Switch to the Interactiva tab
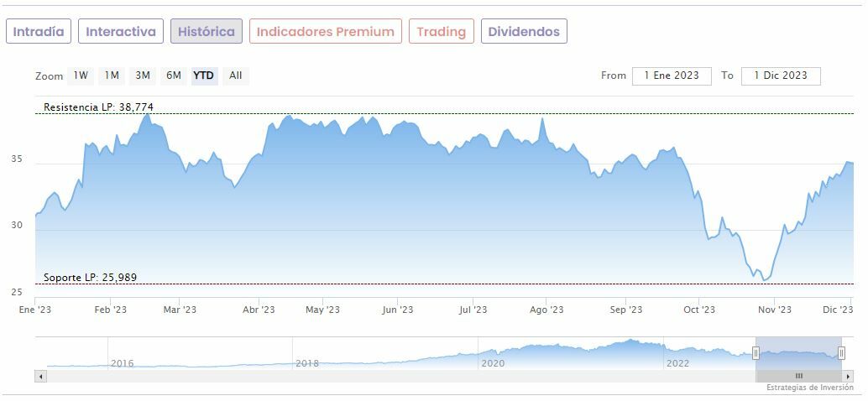This screenshot has height=401, width=868. (x=121, y=32)
